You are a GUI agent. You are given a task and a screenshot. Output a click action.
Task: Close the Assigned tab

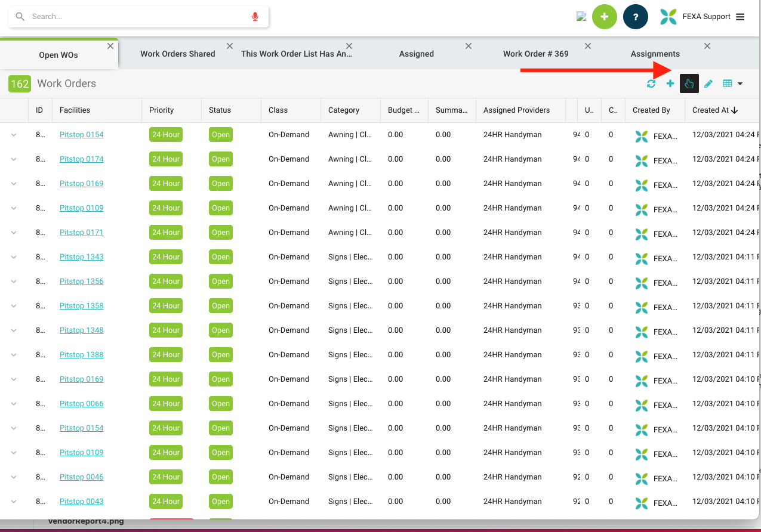click(x=468, y=45)
